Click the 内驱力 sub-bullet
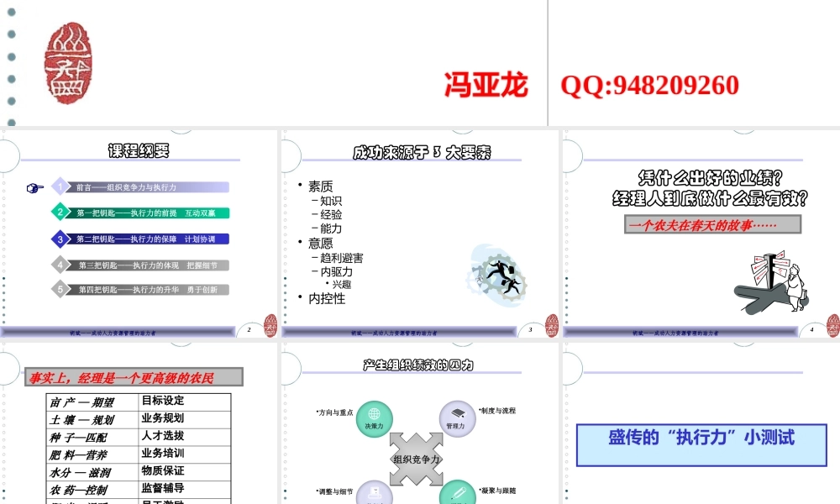This screenshot has height=504, width=840. click(x=337, y=272)
